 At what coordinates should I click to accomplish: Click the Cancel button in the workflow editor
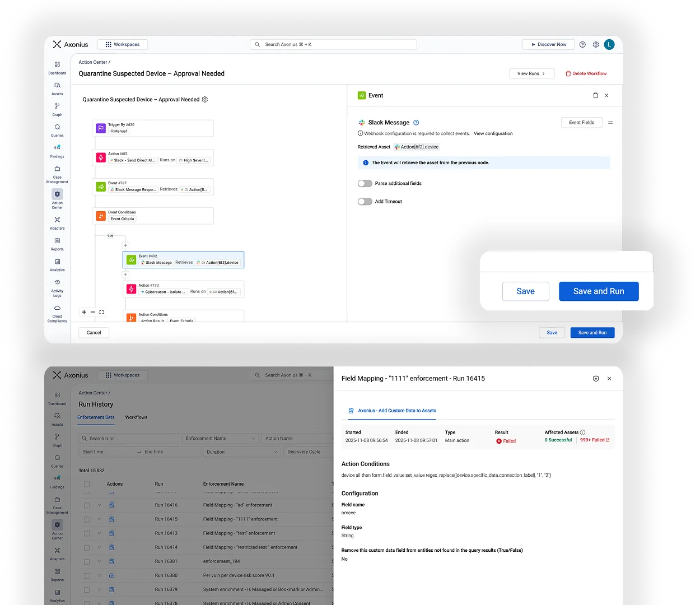tap(94, 333)
